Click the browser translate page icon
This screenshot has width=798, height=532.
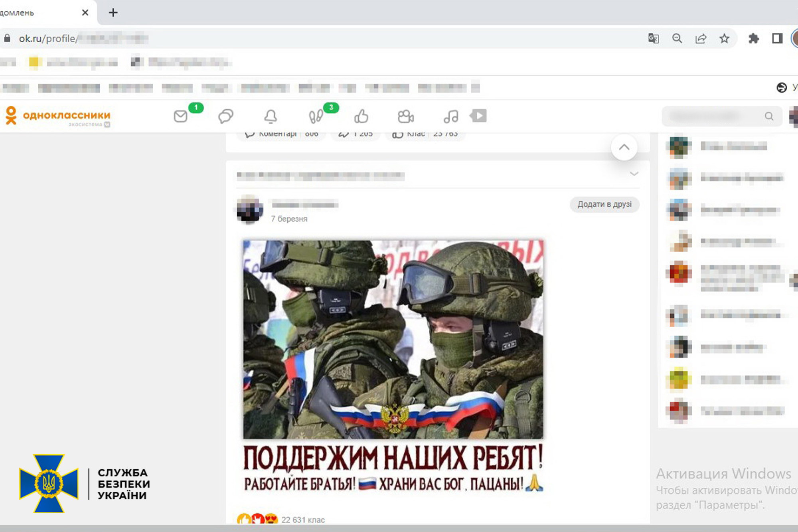(653, 38)
